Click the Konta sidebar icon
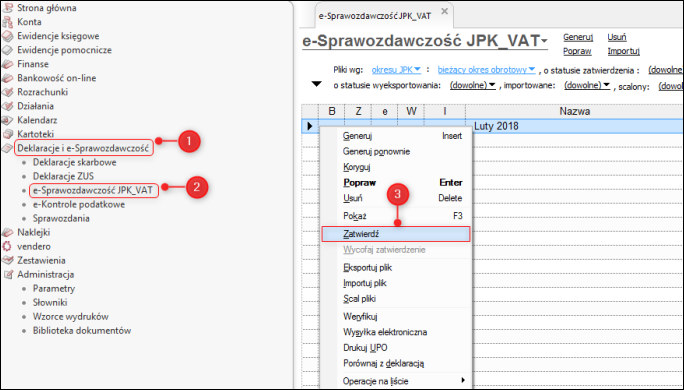Image resolution: width=684 pixels, height=390 pixels. pyautogui.click(x=7, y=22)
